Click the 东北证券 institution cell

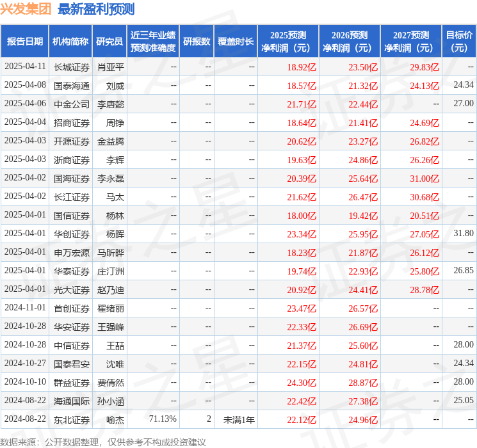(71, 419)
